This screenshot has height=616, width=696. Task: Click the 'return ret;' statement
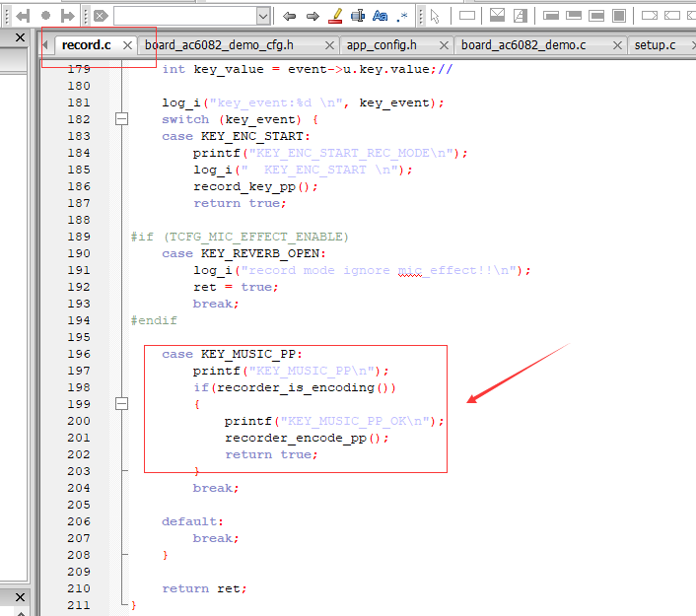(x=204, y=588)
